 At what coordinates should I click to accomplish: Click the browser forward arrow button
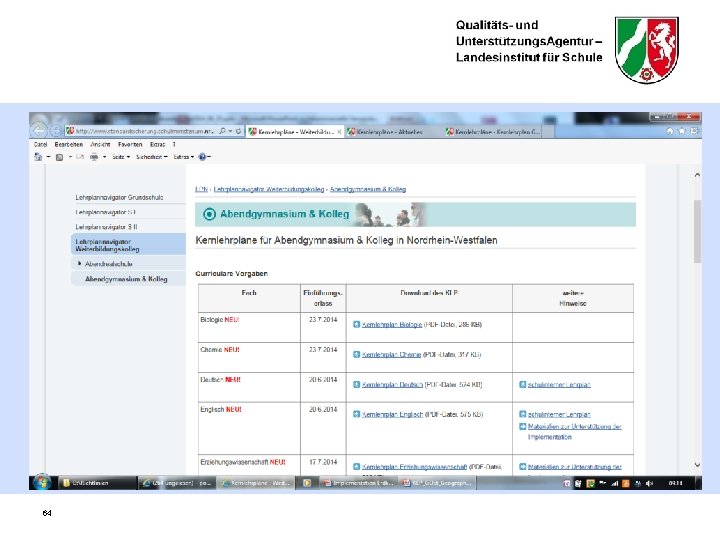click(56, 131)
